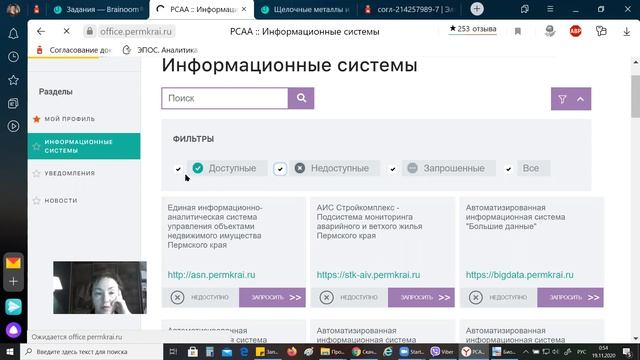Image resolution: width=640 pixels, height=360 pixels.
Task: Open the taskbar clock and date
Action: pos(603,351)
